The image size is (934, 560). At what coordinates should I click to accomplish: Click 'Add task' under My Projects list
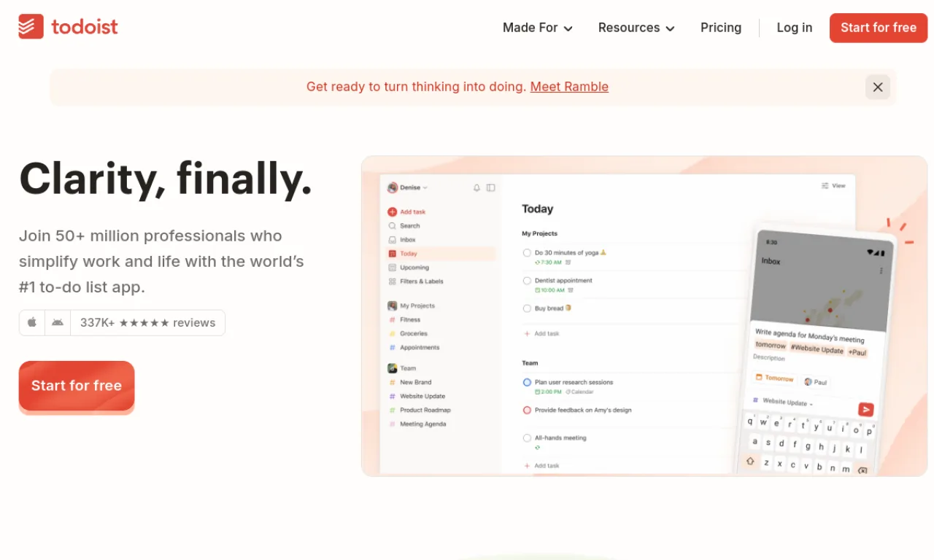541,333
